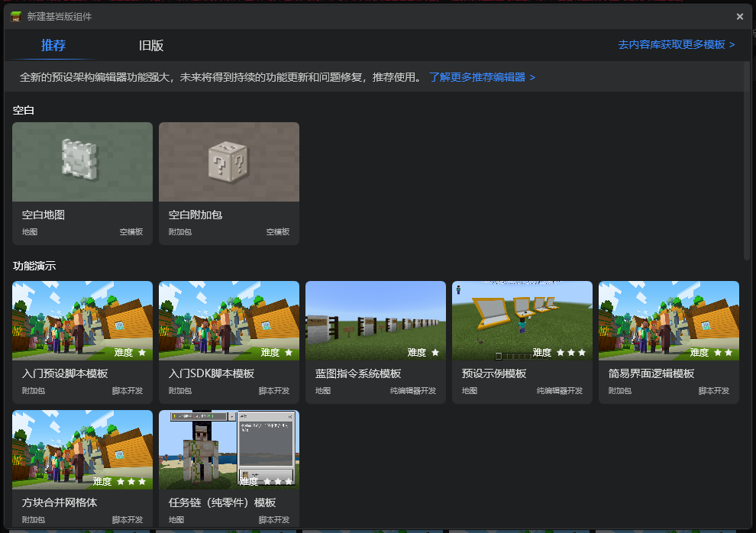Click 纯编辑器开发 label on 预设示例模板 card
The height and width of the screenshot is (533, 756).
coord(559,391)
